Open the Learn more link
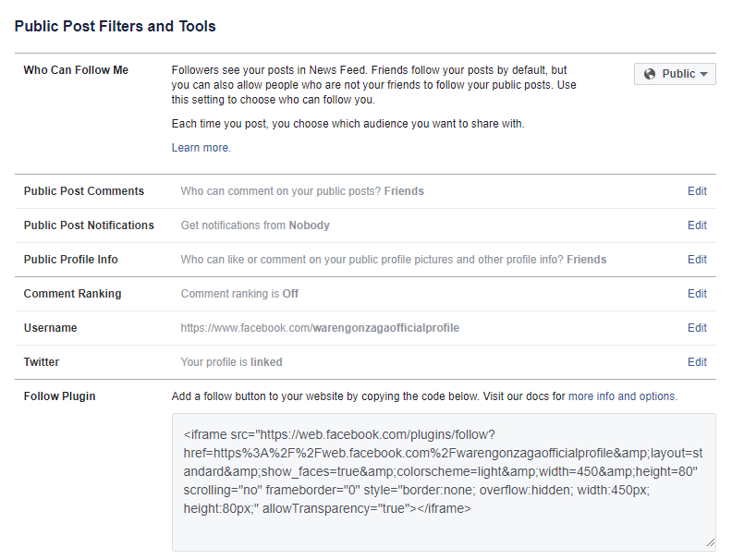The height and width of the screenshot is (560, 732). point(201,148)
